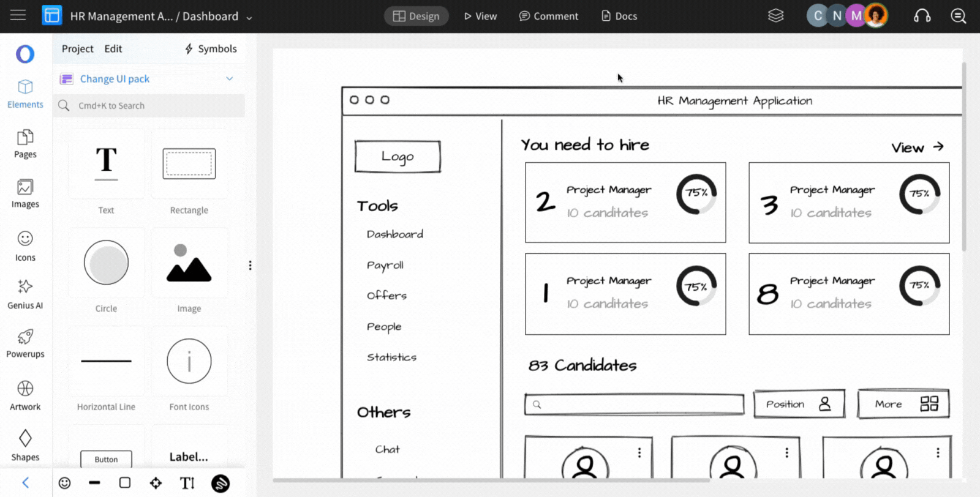Select Payroll in the mockup sidebar
980x497 pixels.
point(385,265)
